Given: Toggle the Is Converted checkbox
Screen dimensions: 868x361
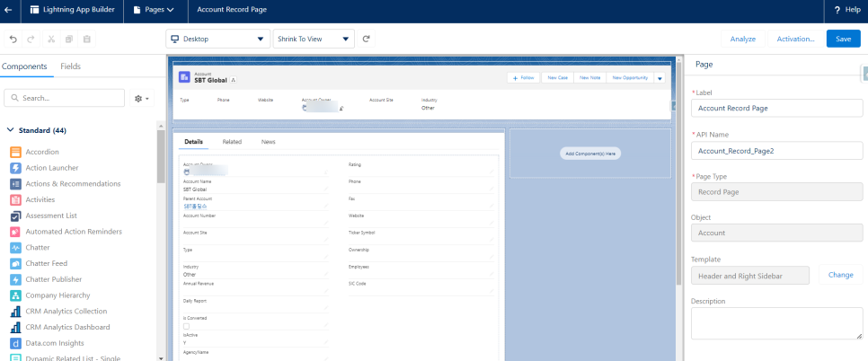Looking at the screenshot, I should 186,326.
